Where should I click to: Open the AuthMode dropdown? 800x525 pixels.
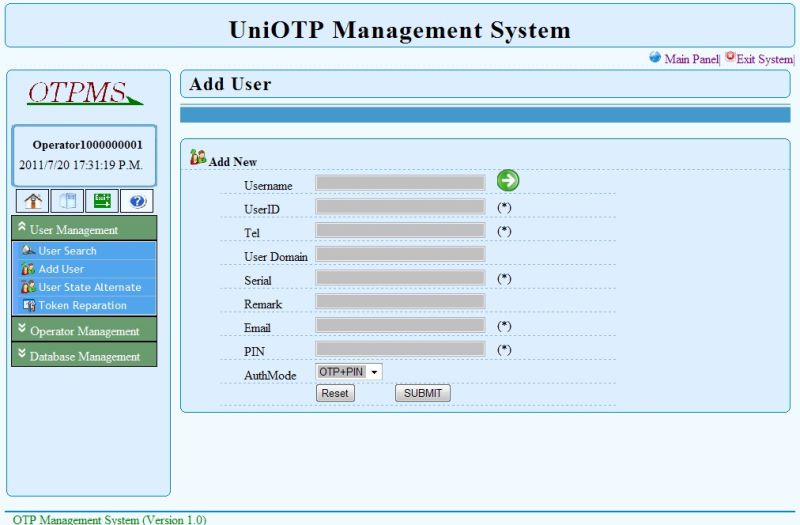(349, 372)
